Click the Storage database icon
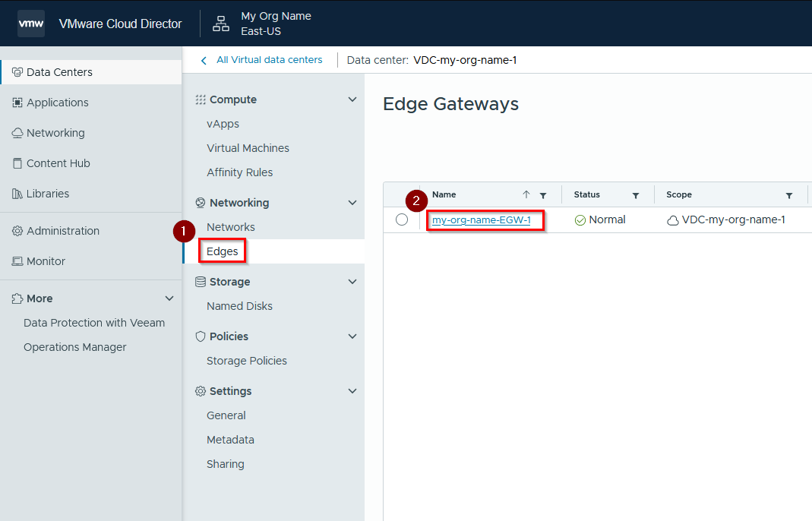The width and height of the screenshot is (812, 521). pos(201,282)
